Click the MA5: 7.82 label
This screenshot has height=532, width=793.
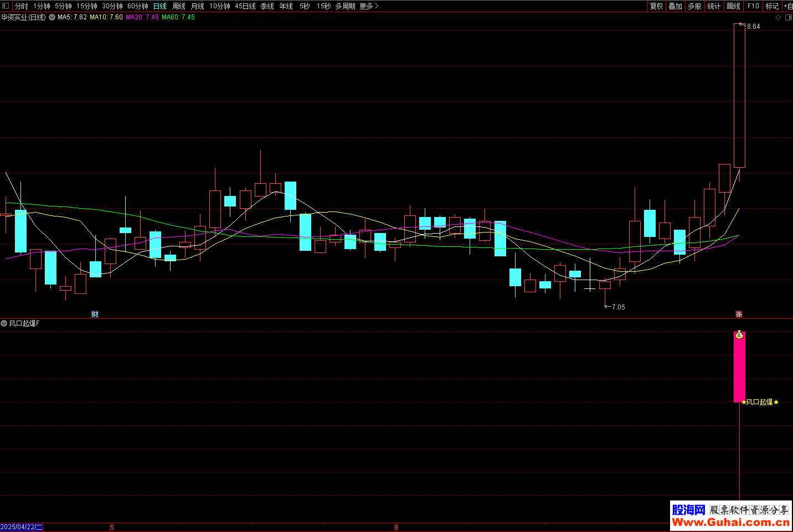(73, 18)
